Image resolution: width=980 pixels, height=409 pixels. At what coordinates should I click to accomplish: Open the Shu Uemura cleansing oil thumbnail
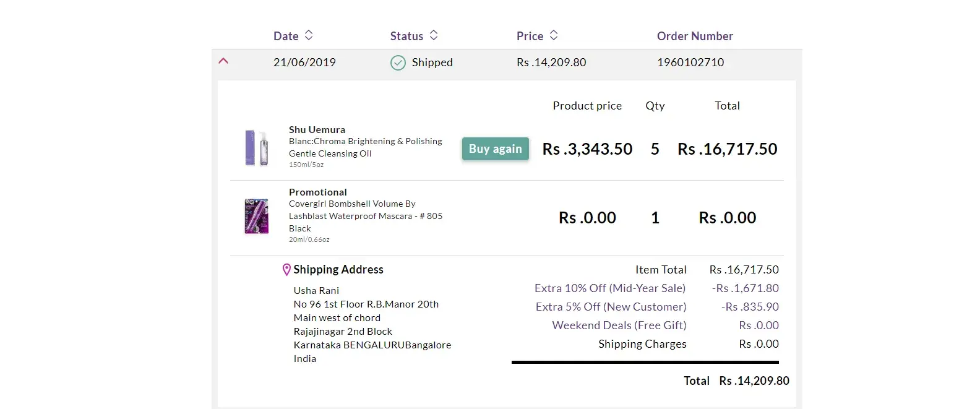tap(257, 148)
